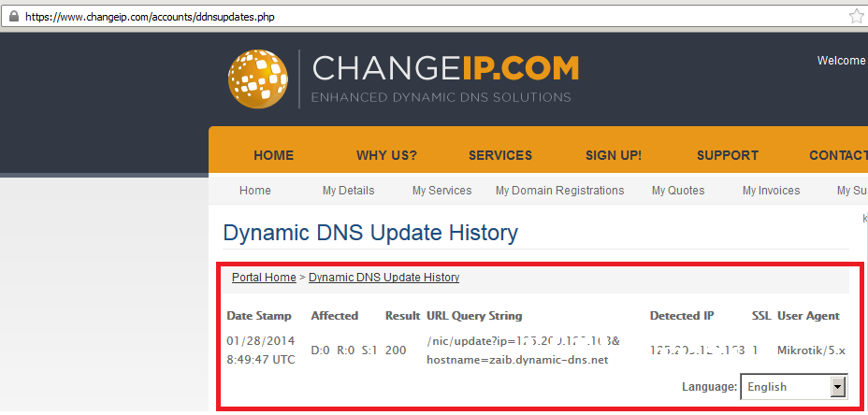
Task: Open the SUPPORT navigation item
Action: click(x=728, y=155)
